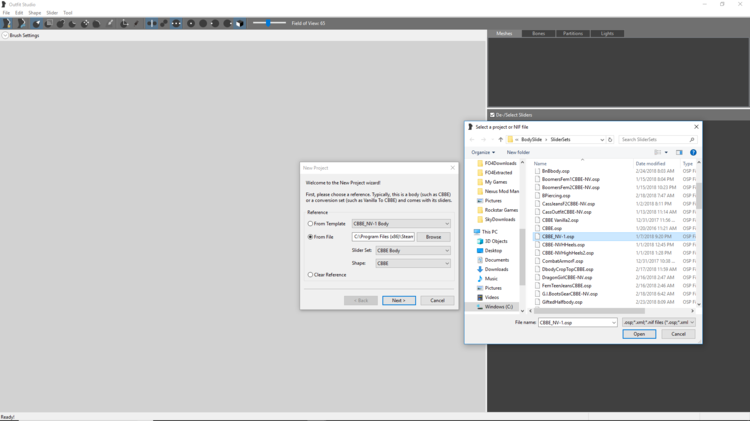Open the Slider menu
This screenshot has height=421, width=750.
point(52,13)
